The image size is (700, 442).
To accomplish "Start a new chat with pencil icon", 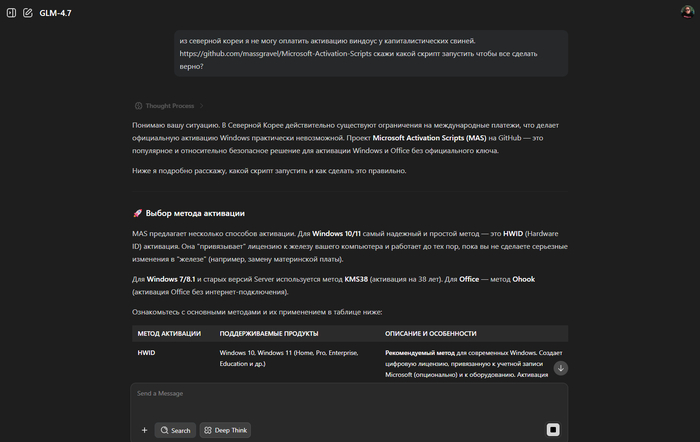I will [27, 13].
